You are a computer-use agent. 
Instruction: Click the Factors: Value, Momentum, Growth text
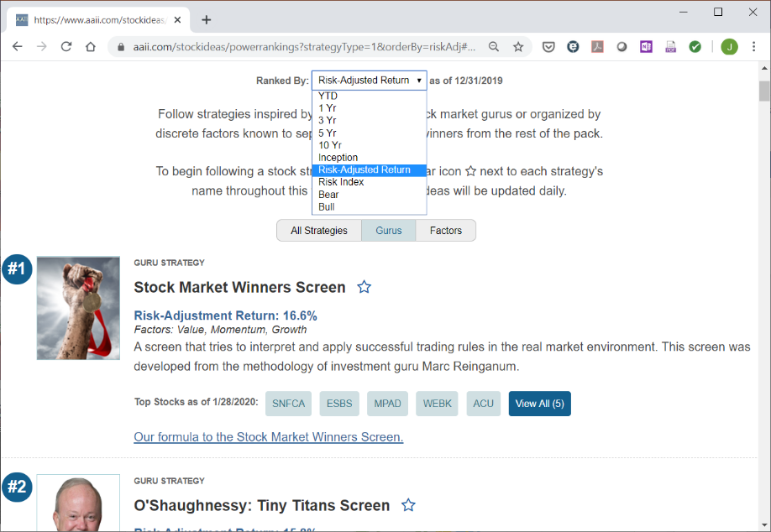[220, 330]
